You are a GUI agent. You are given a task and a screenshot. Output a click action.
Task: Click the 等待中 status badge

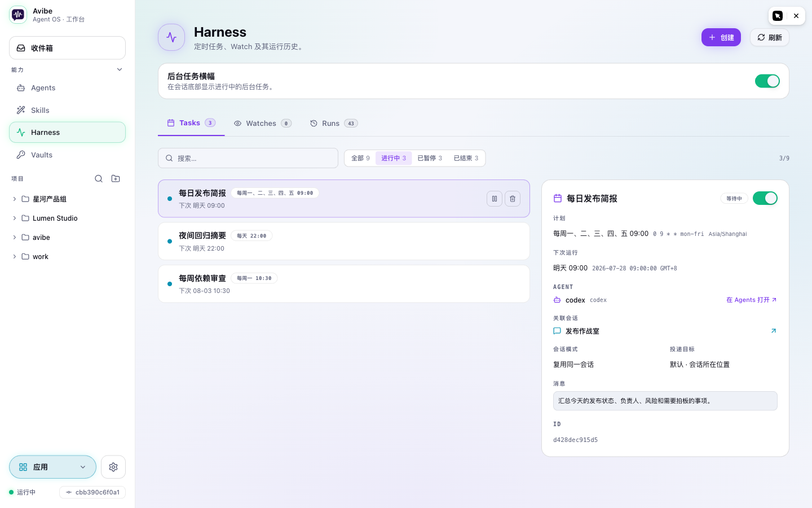(x=734, y=198)
